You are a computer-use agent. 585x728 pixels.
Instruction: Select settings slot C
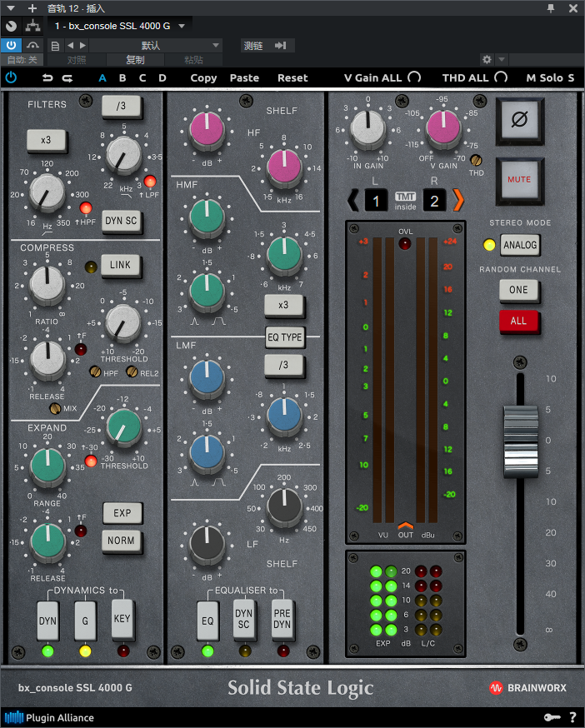point(142,78)
